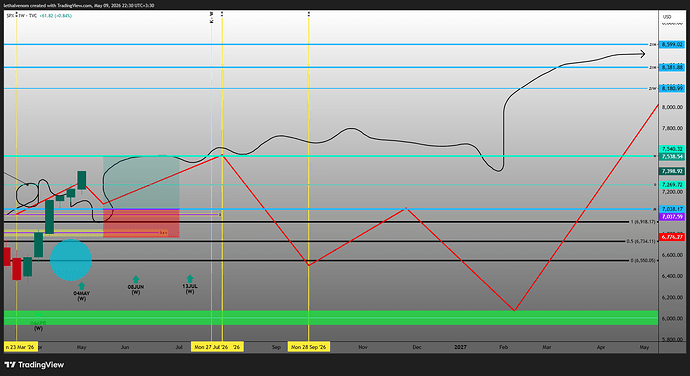Click the Feb time axis label

503,347
